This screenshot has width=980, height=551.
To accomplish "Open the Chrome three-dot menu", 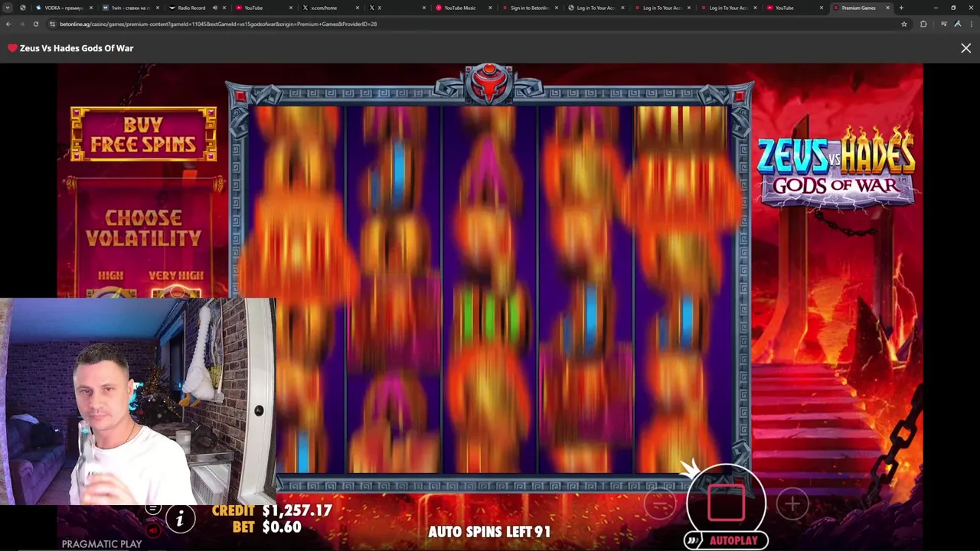I will pyautogui.click(x=971, y=24).
